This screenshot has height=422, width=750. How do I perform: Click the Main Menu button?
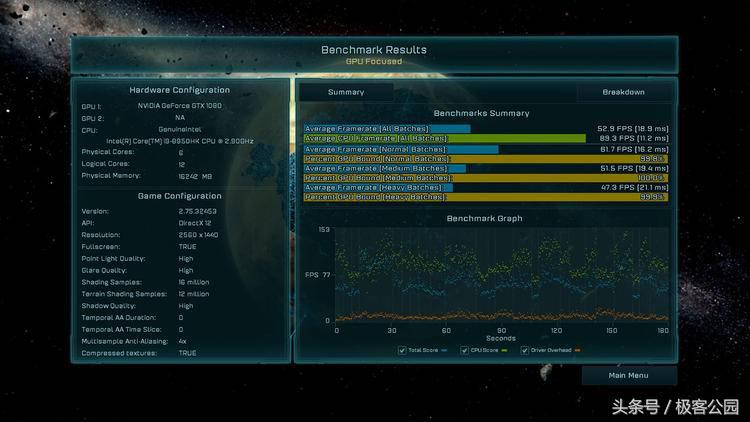(x=629, y=376)
